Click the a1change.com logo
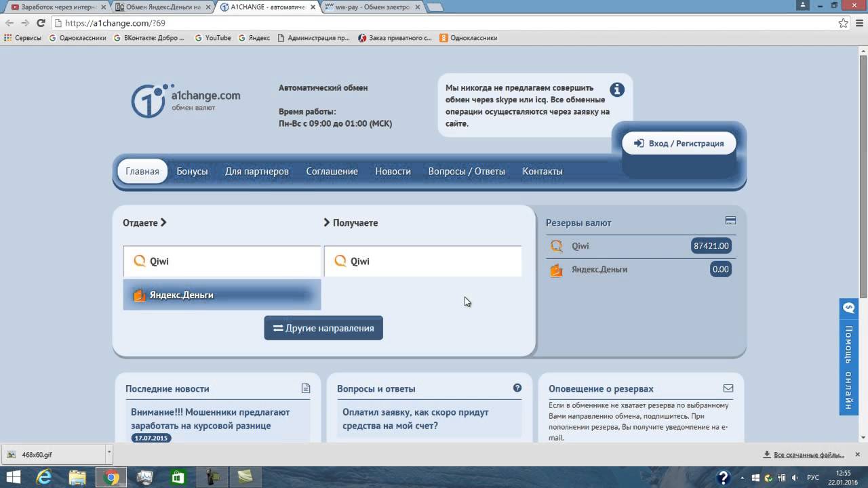This screenshot has width=868, height=488. pyautogui.click(x=185, y=101)
